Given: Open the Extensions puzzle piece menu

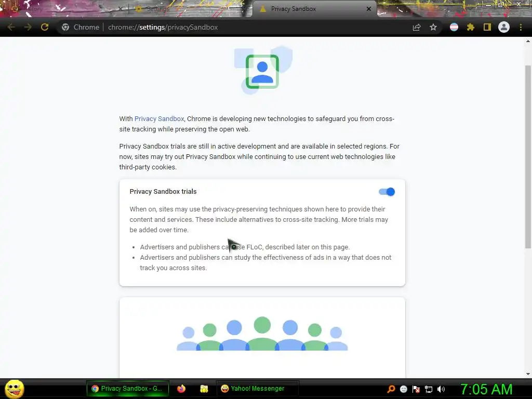Looking at the screenshot, I should tap(471, 27).
